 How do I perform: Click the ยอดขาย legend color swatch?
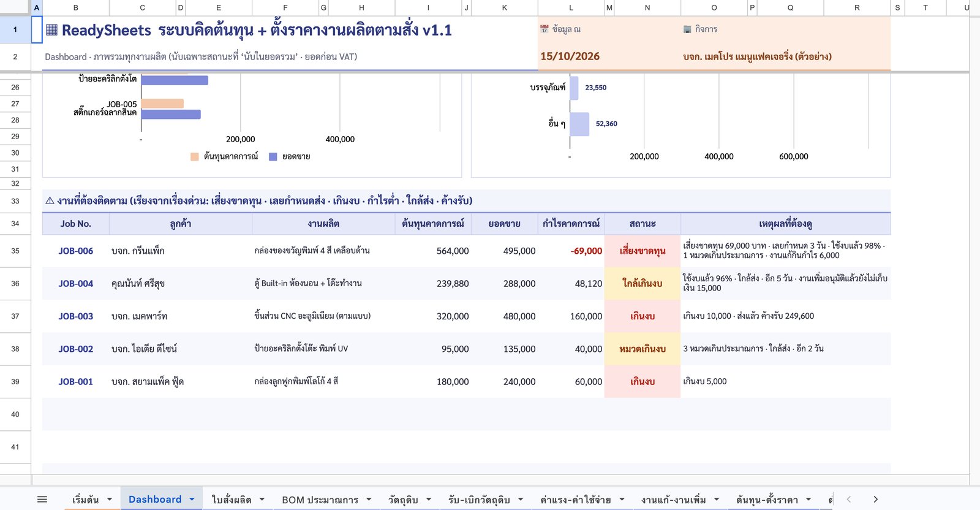(273, 156)
